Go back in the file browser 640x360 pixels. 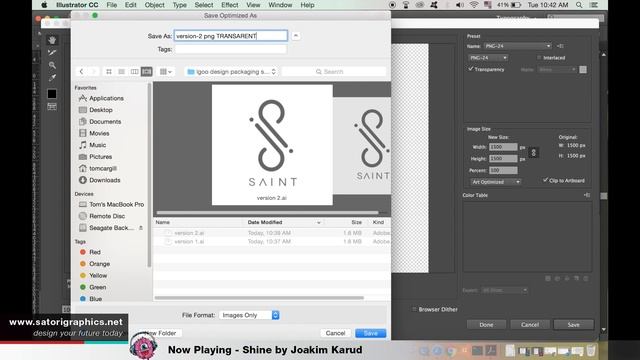(x=82, y=71)
